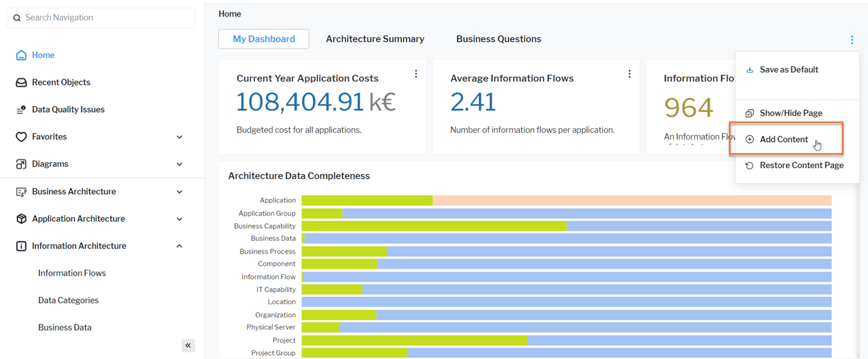The image size is (868, 359).
Task: Open kebab menu on Average Information Flows card
Action: (x=630, y=74)
